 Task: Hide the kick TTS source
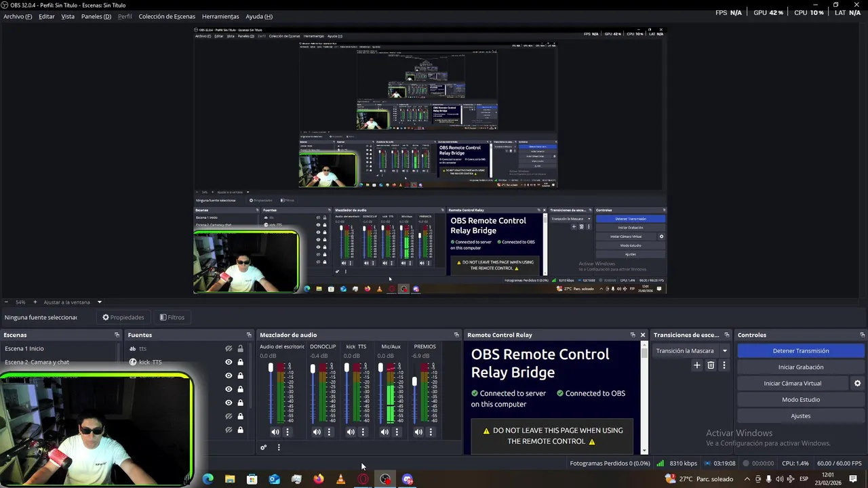click(229, 362)
